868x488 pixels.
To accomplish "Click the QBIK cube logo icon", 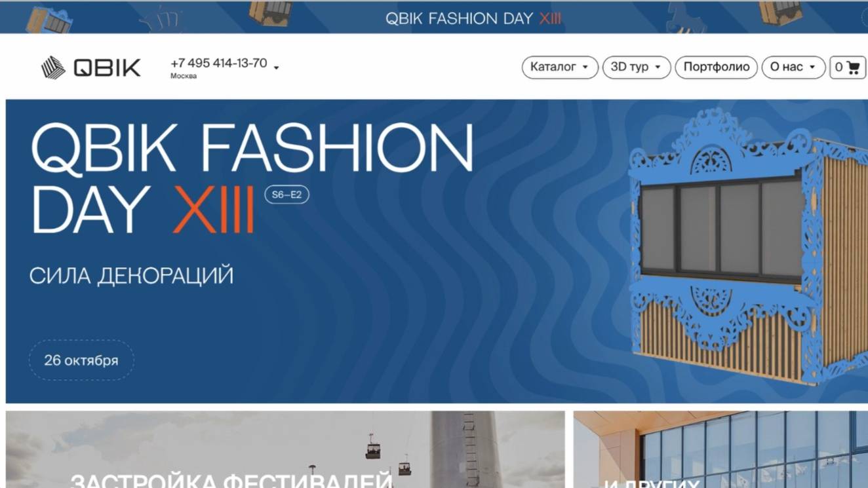I will [x=53, y=67].
